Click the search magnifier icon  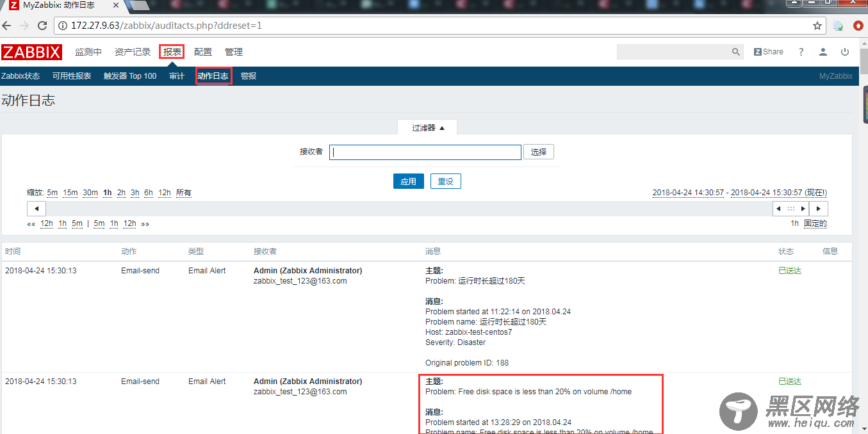[736, 52]
